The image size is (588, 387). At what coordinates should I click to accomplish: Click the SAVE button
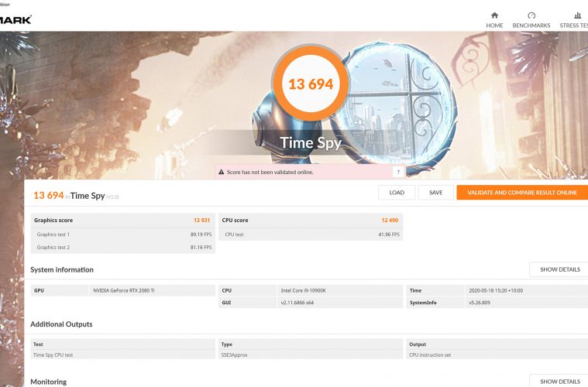[x=435, y=193]
